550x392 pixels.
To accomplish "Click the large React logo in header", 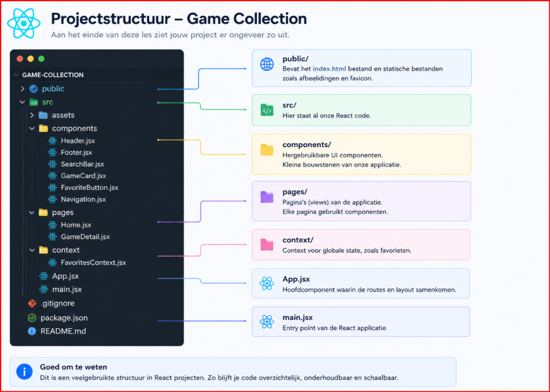I will 24,23.
